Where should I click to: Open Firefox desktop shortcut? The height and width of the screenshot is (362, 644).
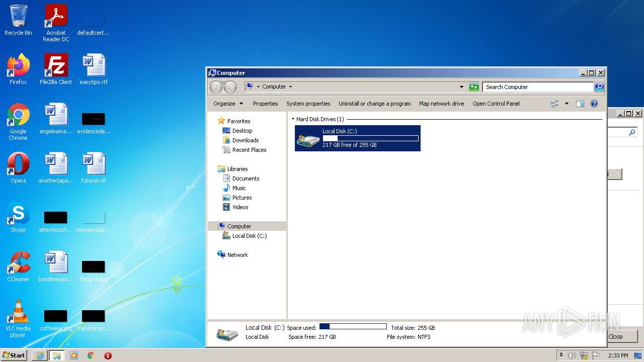[18, 69]
